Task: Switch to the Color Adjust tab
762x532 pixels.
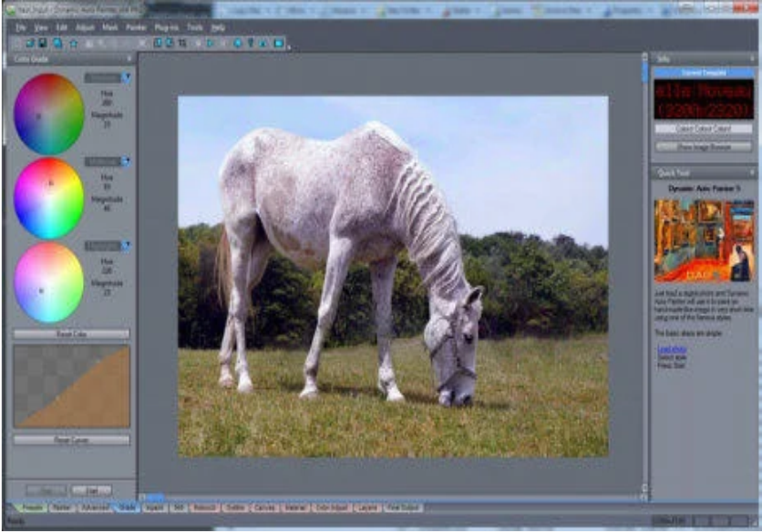Action: click(x=332, y=507)
